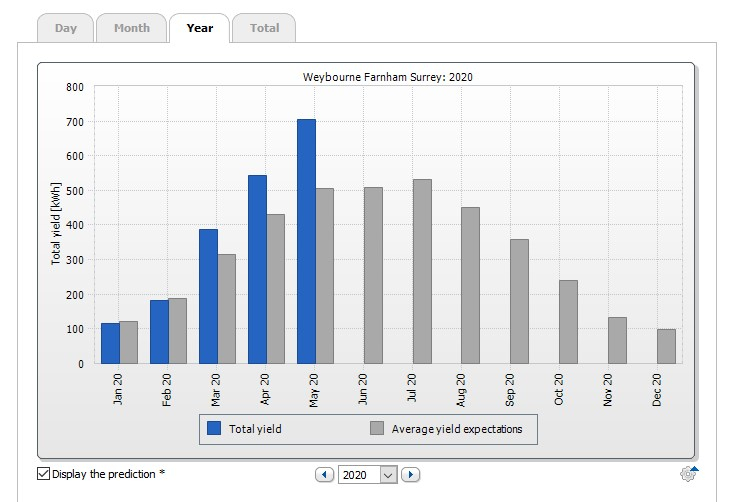Screen dimensions: 743x502
Task: Go to previous year arrow
Action: (325, 475)
